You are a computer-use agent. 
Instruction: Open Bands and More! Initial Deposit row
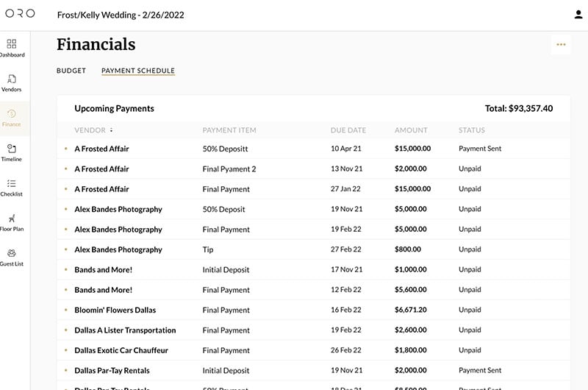point(314,269)
